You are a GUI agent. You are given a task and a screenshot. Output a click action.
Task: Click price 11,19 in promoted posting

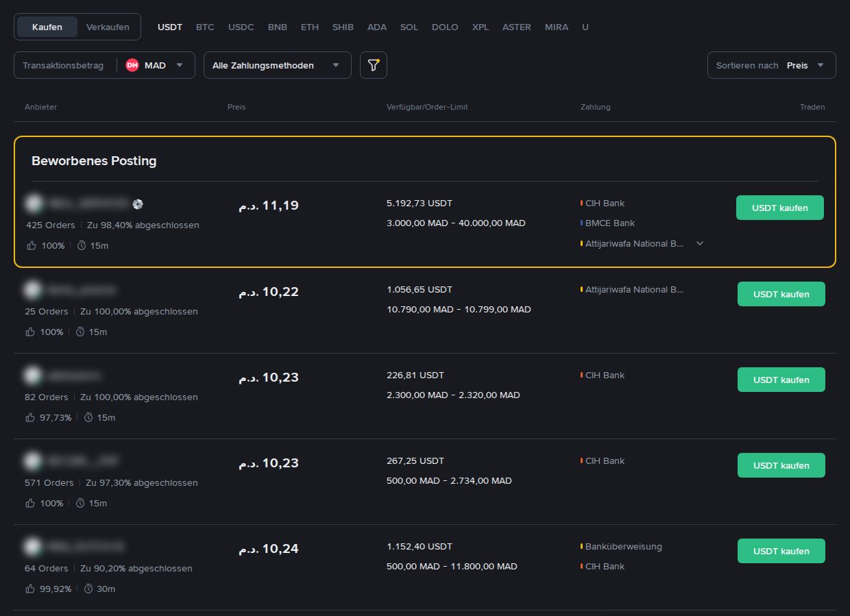269,206
